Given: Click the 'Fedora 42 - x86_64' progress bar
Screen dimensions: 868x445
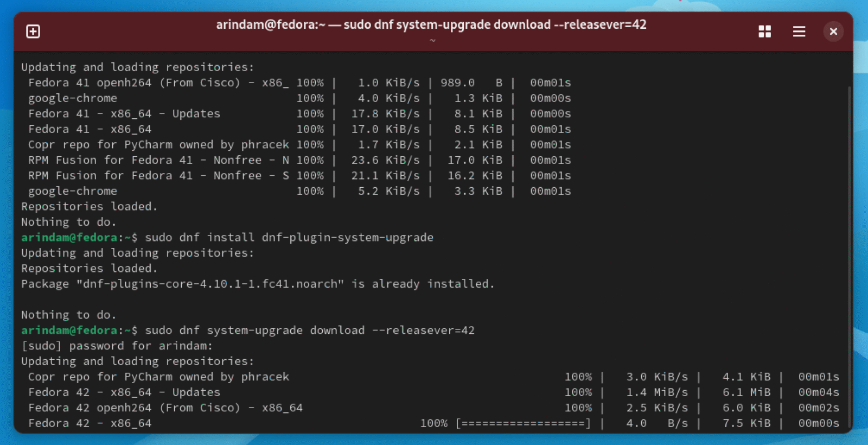Looking at the screenshot, I should 523,423.
